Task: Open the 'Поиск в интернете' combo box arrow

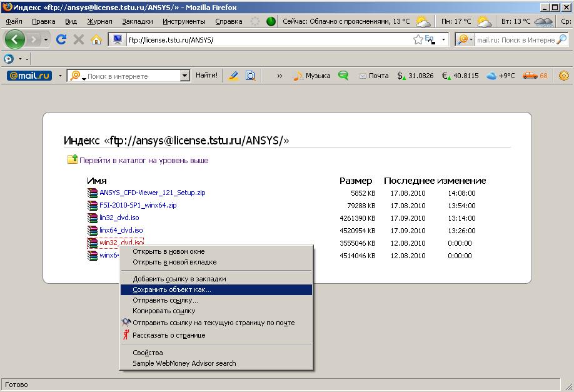Action: click(x=185, y=76)
